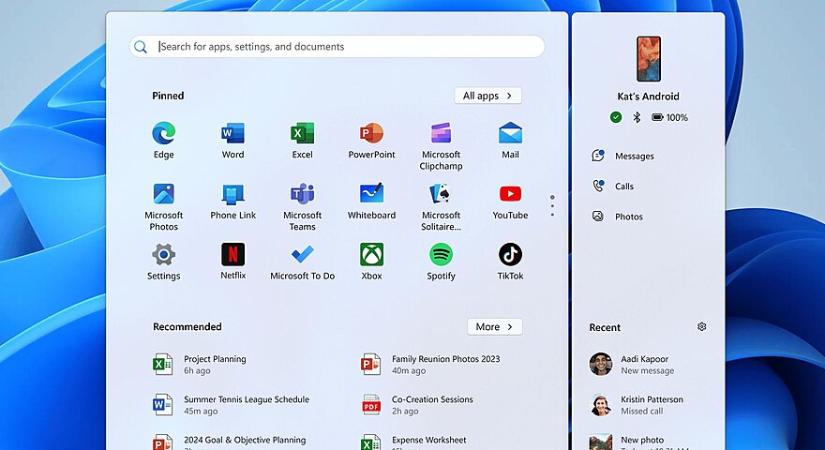Open Microsoft To Do
The image size is (825, 450).
click(302, 262)
